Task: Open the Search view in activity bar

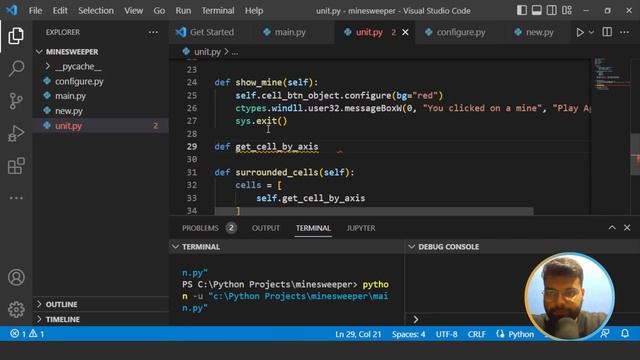Action: (x=16, y=68)
